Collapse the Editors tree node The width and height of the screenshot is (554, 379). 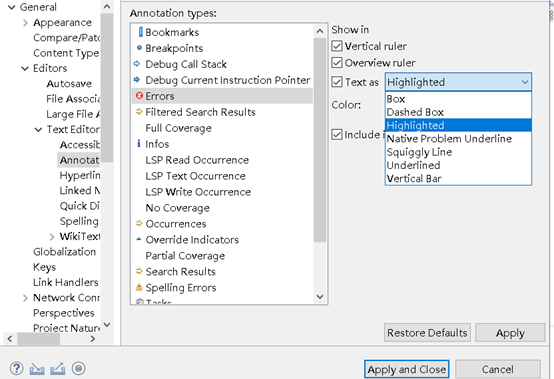point(25,68)
